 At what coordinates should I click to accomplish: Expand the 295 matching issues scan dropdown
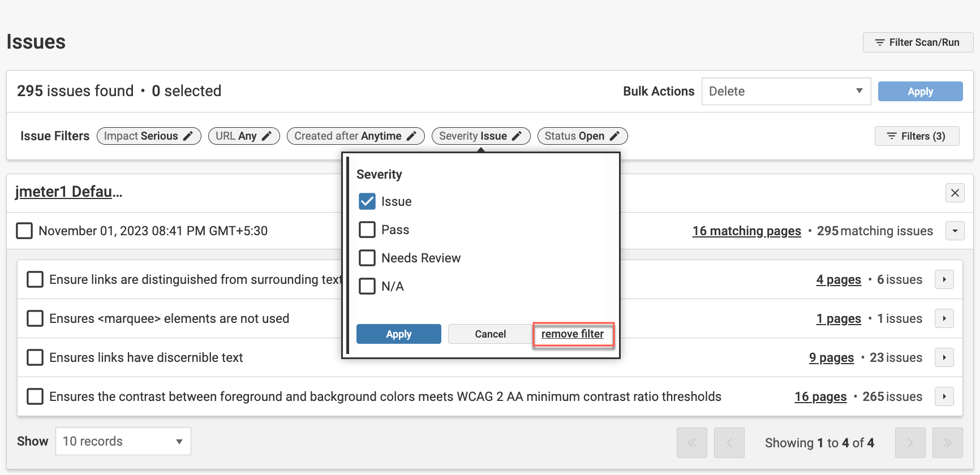tap(955, 231)
